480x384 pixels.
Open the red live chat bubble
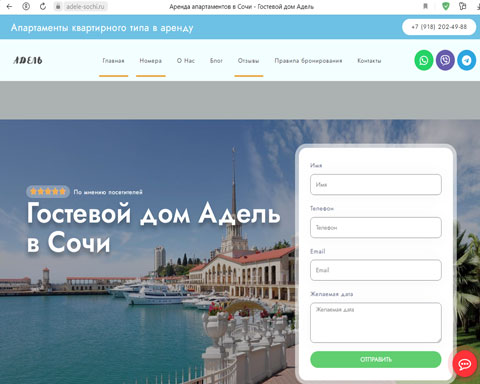pyautogui.click(x=465, y=364)
